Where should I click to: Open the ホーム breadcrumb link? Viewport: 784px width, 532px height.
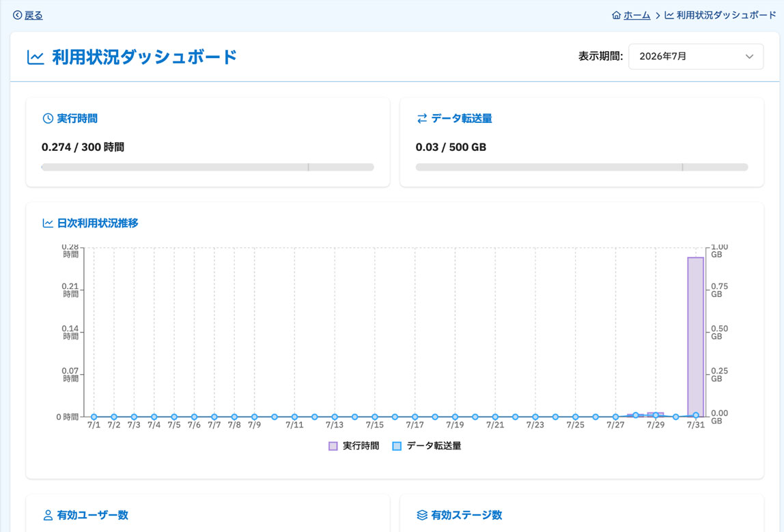(x=636, y=16)
